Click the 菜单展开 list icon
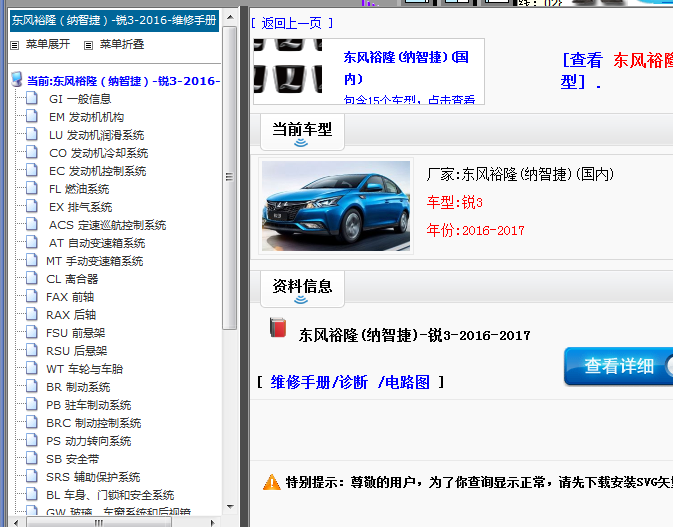 point(15,45)
